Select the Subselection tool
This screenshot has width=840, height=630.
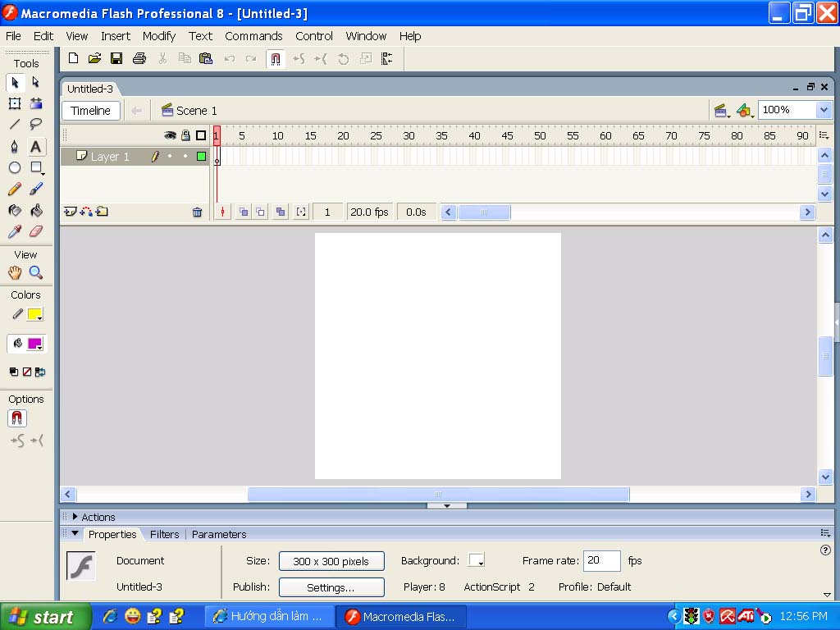36,83
